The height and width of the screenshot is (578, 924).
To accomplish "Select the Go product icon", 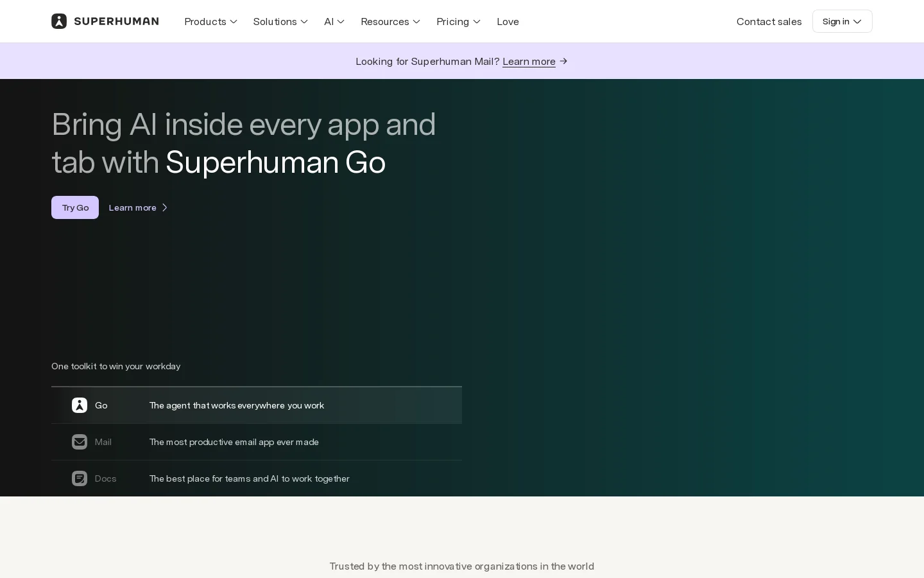I will point(80,405).
